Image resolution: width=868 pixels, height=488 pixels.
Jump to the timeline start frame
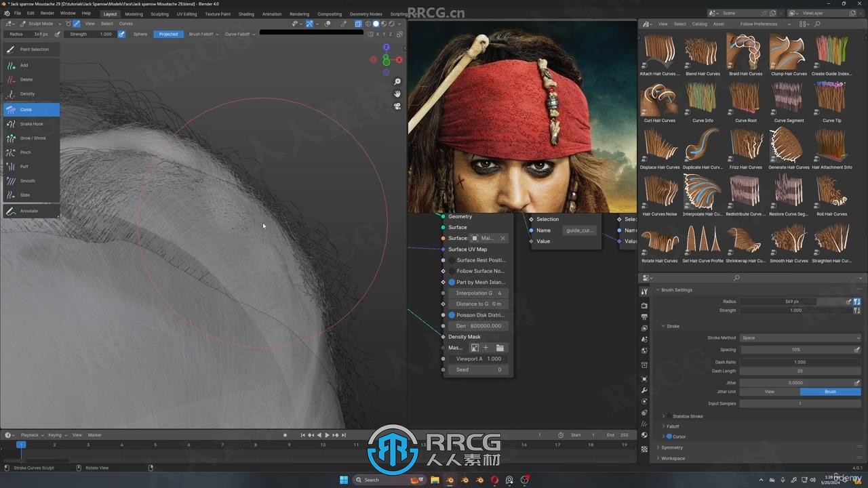(302, 435)
